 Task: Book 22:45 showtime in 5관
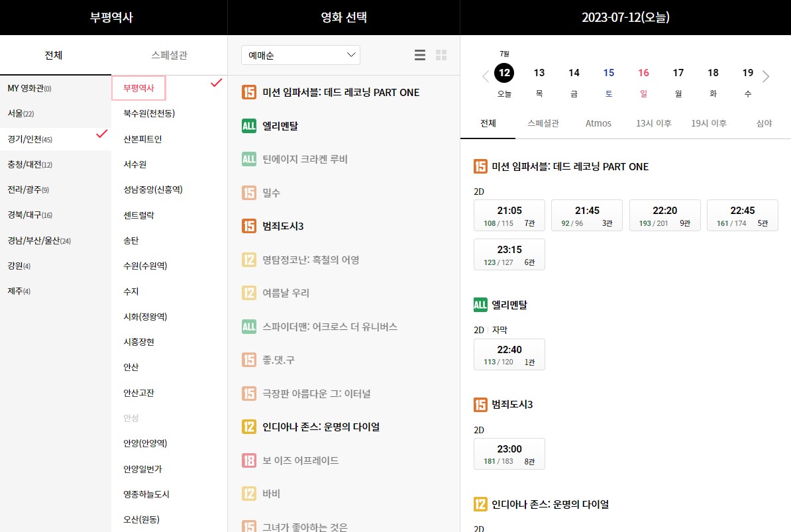click(743, 215)
